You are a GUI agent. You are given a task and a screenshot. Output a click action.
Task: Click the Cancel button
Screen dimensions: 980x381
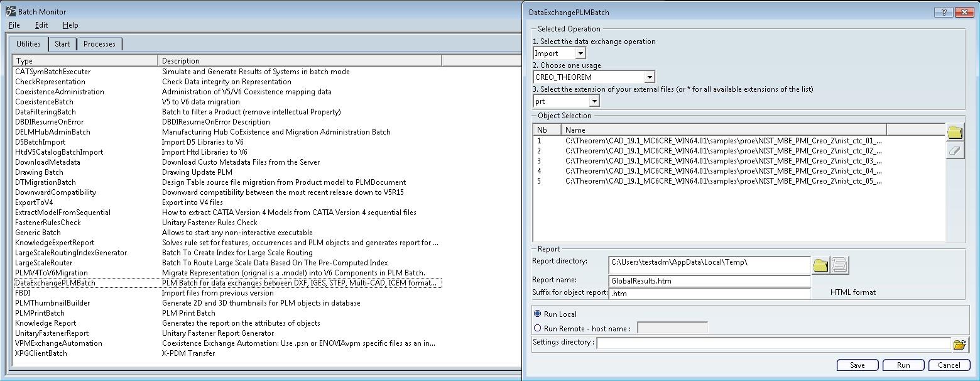949,365
